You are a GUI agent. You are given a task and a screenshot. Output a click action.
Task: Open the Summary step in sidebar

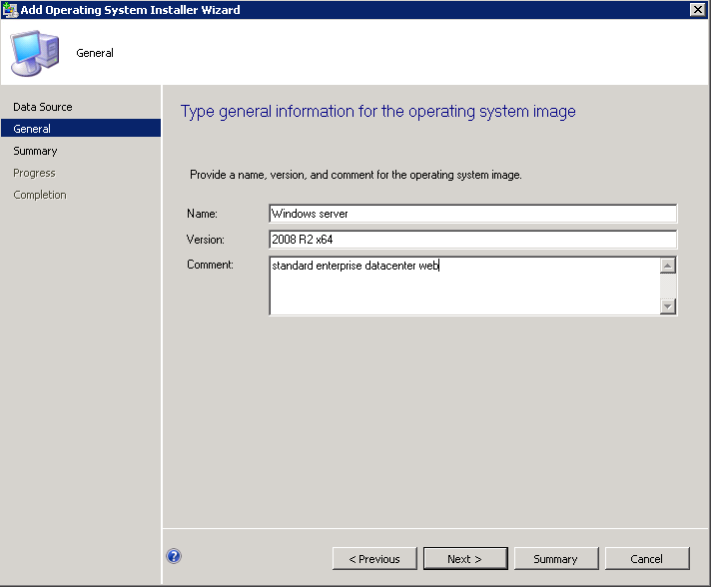(x=35, y=151)
